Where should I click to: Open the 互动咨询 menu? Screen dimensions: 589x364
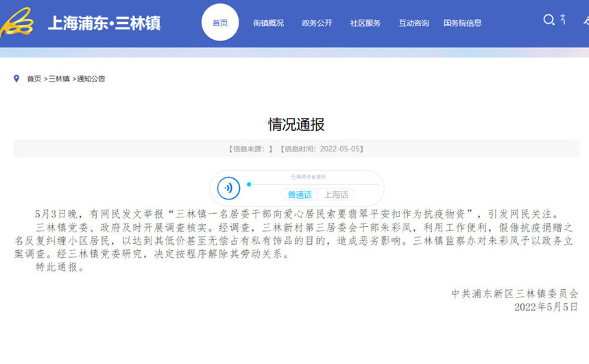pos(414,23)
